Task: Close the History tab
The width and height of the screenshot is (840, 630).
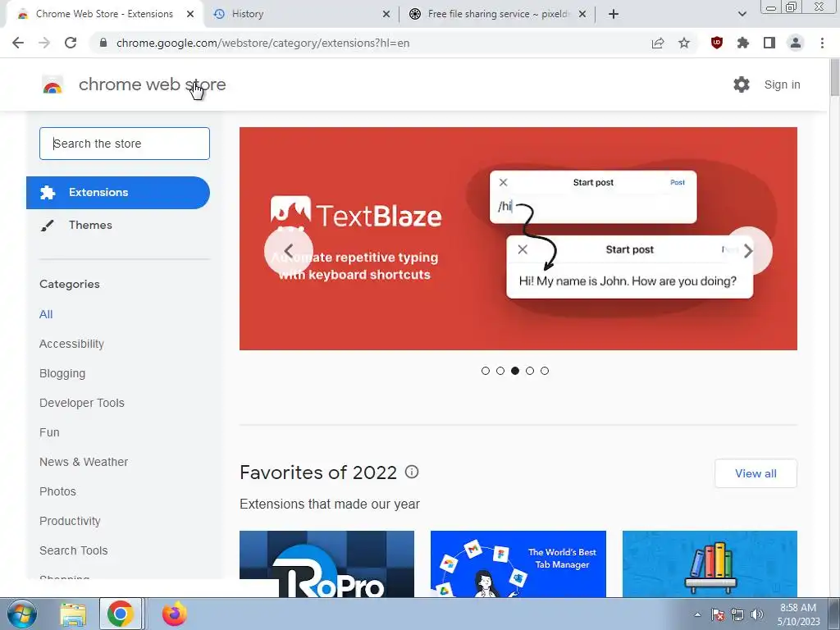Action: pyautogui.click(x=386, y=14)
